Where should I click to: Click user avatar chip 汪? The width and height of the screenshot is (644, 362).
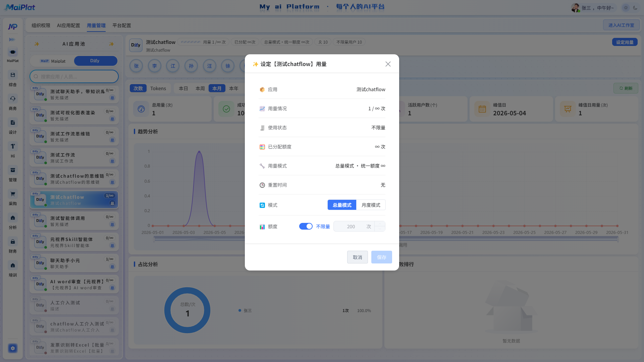point(210,66)
